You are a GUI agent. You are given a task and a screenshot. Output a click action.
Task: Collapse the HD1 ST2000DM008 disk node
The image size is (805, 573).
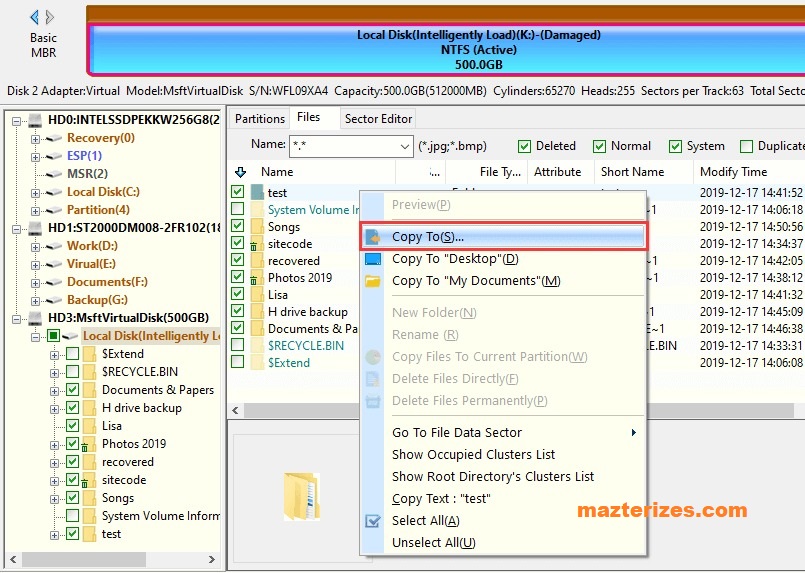16,229
